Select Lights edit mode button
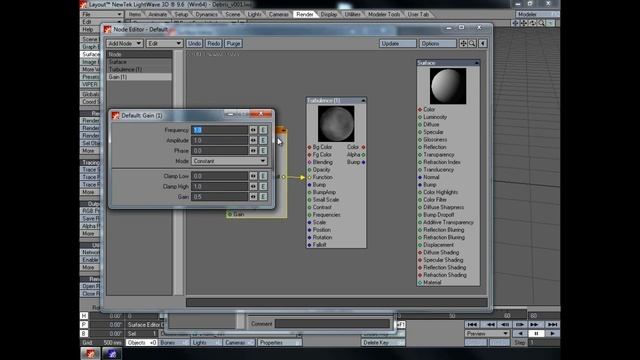This screenshot has width=640, height=360. 206,343
